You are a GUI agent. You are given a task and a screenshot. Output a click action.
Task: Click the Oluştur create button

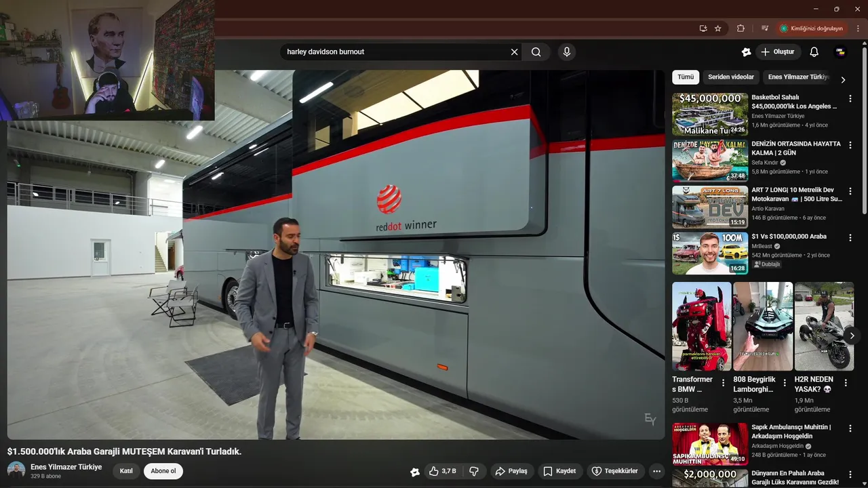pos(778,52)
